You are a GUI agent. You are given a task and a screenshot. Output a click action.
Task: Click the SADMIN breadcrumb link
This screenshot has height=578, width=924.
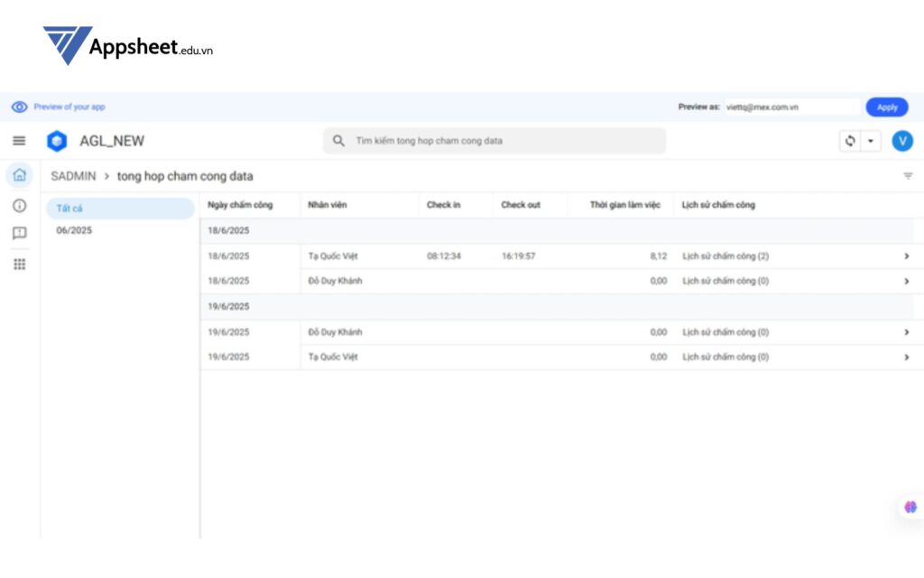(73, 176)
